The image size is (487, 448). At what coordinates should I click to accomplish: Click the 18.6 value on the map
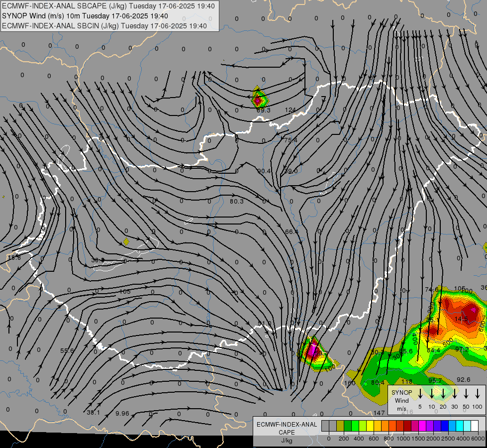14,258
